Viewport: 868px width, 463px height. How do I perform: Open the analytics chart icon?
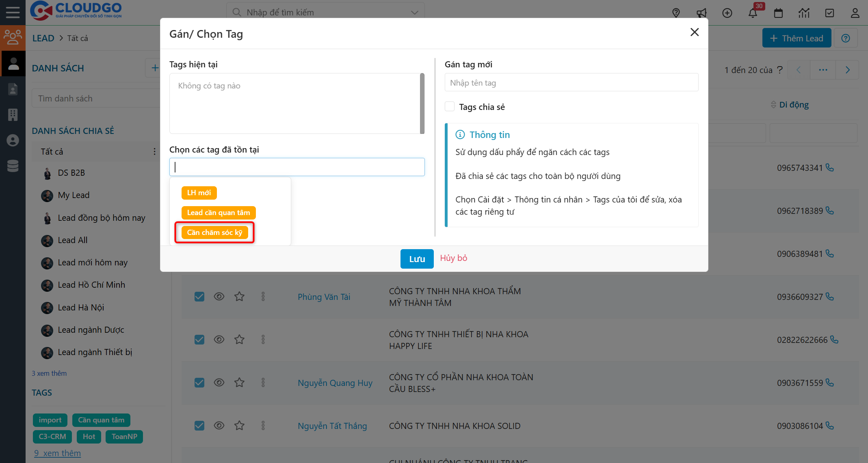[804, 13]
